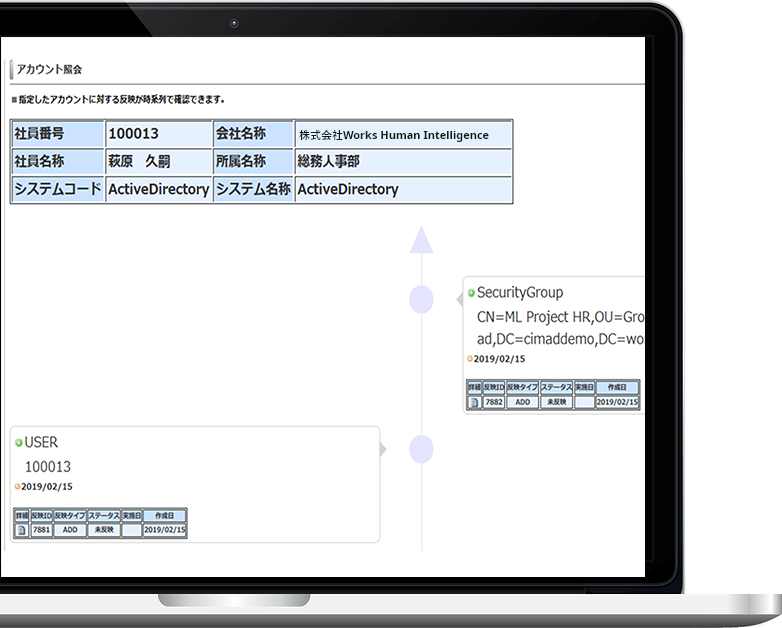Click green status icon beside SecurityGroup
Viewport: 782px width, 628px height.
coord(471,293)
